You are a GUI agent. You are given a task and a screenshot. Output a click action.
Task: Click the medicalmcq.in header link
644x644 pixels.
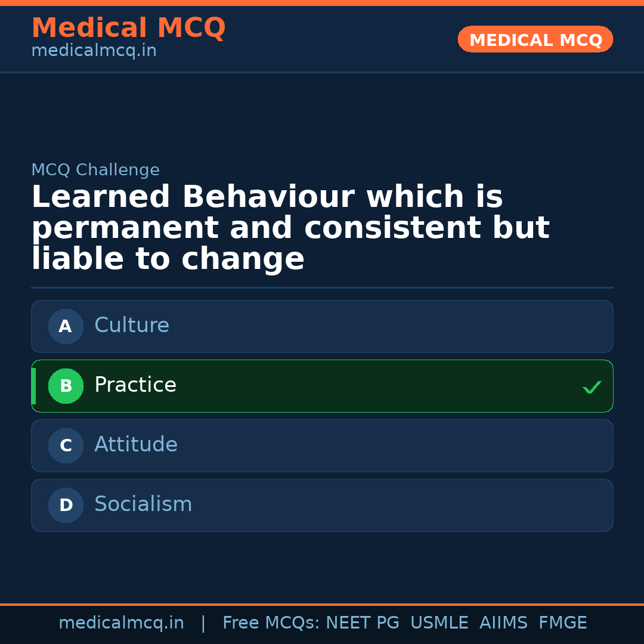pos(94,50)
